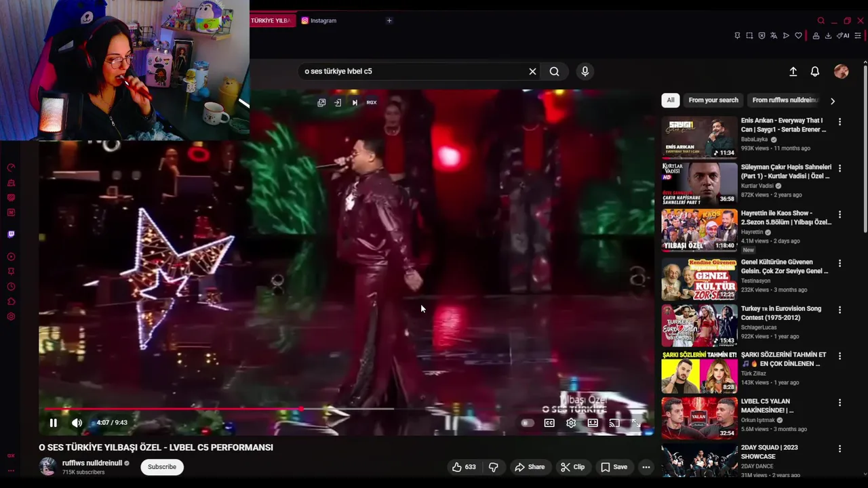The image size is (868, 488).
Task: Toggle the autoplay switch in the player
Action: [527, 423]
